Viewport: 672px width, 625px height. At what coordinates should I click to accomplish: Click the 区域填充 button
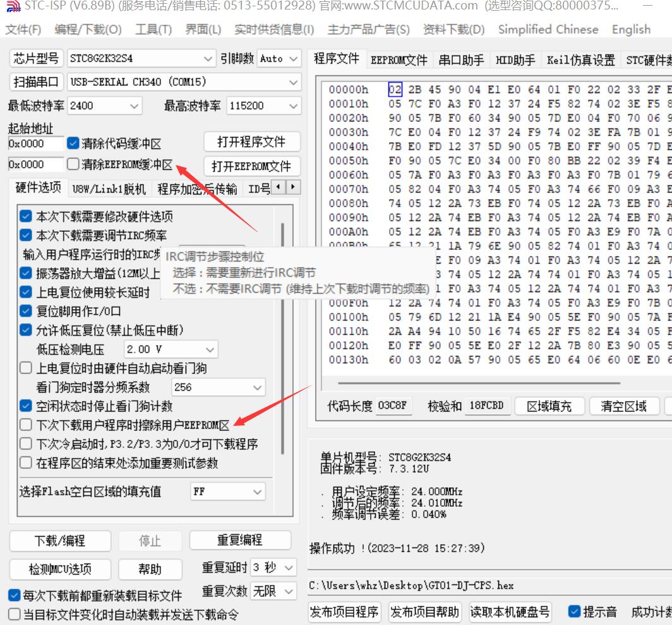(549, 406)
